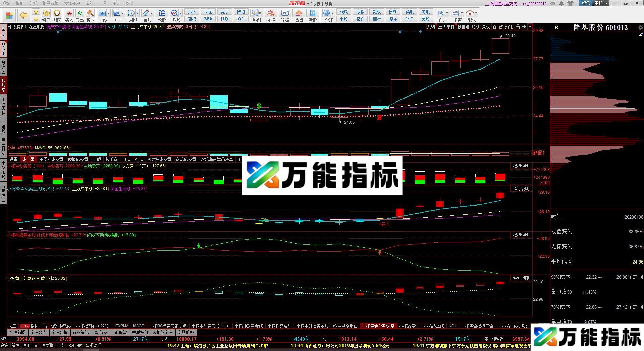Open the 论股 stock forum panel
Image resolution: width=644 pixels, height=351 pixels.
coord(161,13)
